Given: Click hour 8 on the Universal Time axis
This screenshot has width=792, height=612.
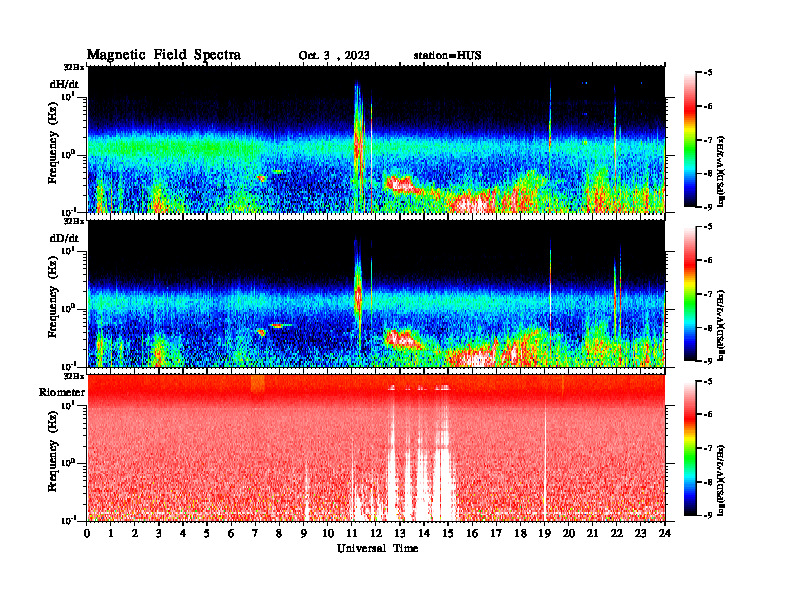Looking at the screenshot, I should click(279, 533).
